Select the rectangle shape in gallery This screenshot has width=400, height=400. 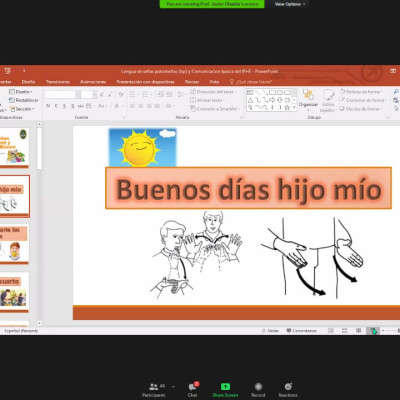pyautogui.click(x=272, y=93)
